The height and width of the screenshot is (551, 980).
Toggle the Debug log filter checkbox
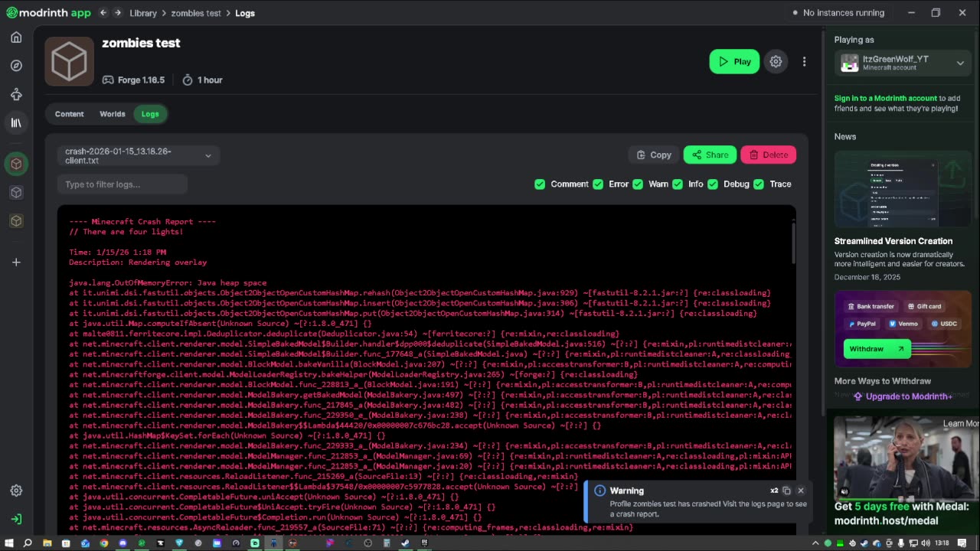[713, 184]
